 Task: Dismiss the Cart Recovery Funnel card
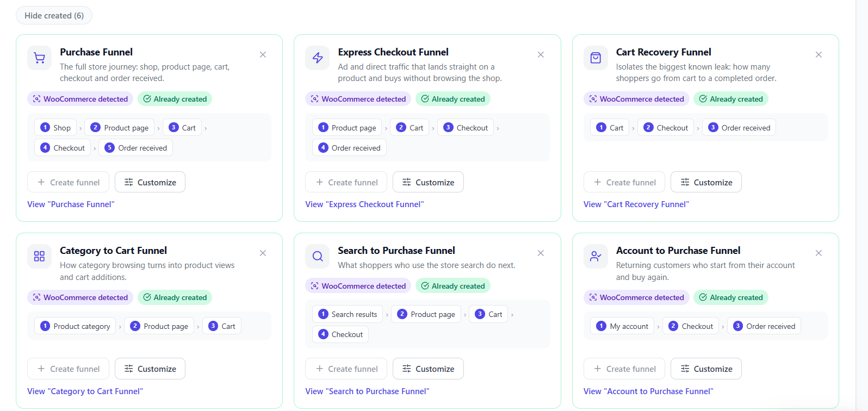pos(819,54)
